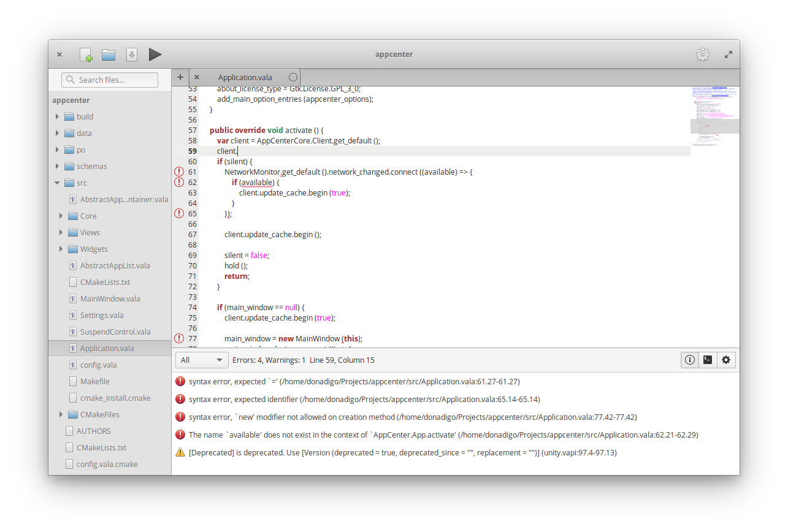Viewport: 788px width, 532px height.
Task: Switch to terminal output panel toggle
Action: point(708,360)
